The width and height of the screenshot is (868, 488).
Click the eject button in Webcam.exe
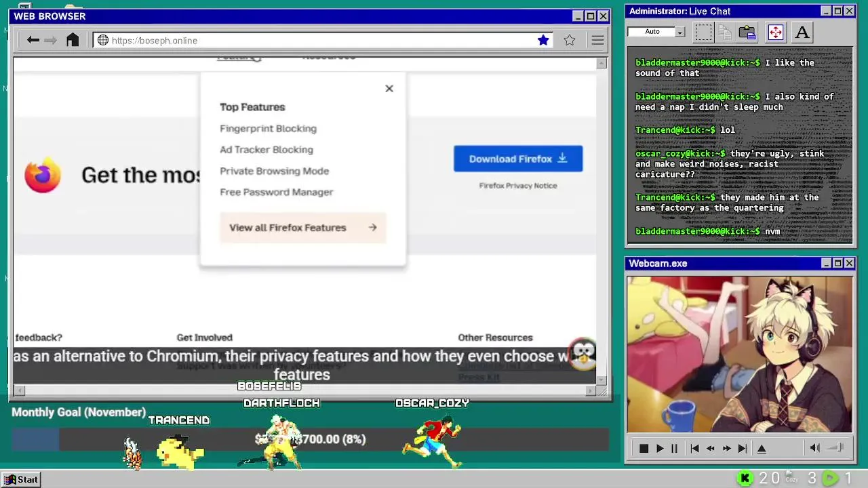pyautogui.click(x=762, y=448)
